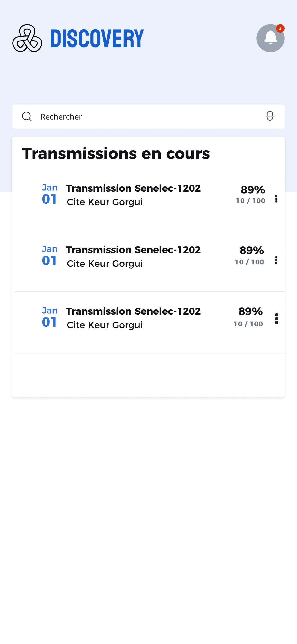
Task: Click the Discovery knot logo icon
Action: pos(27,38)
